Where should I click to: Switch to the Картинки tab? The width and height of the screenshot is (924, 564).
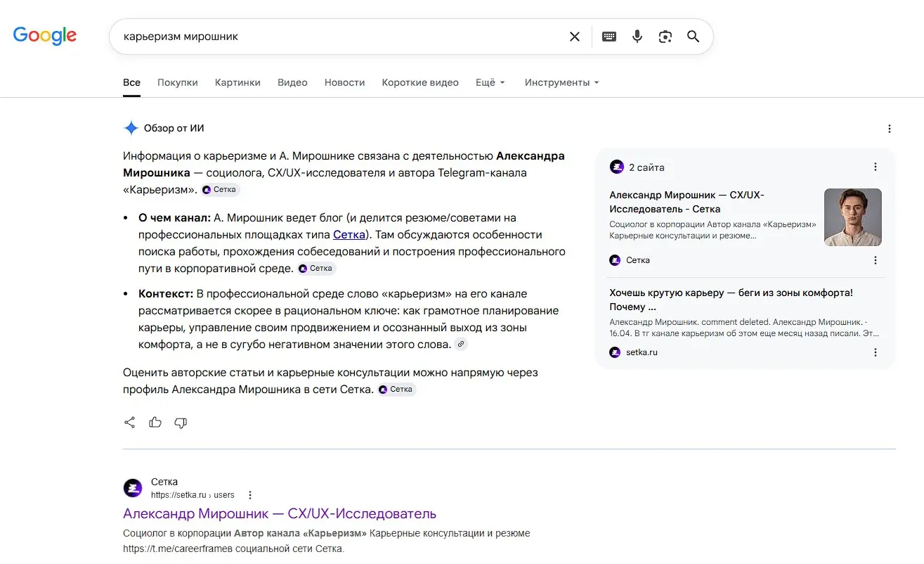coord(237,82)
